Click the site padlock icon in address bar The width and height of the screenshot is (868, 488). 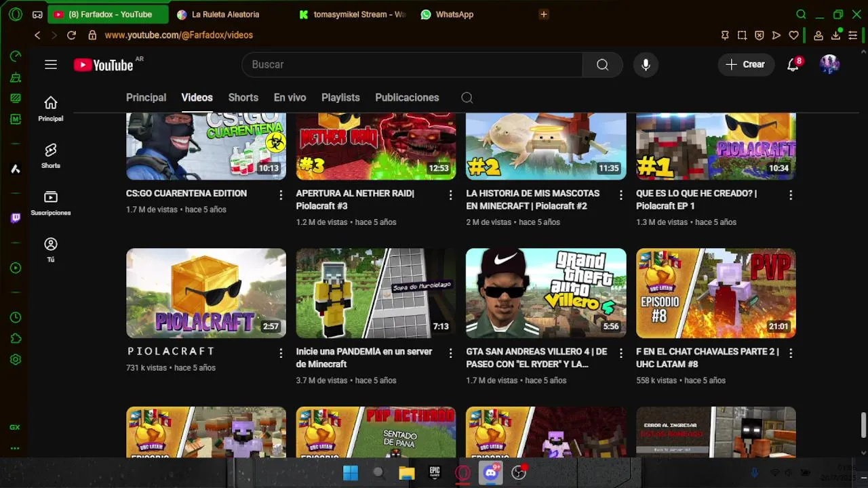pos(92,35)
